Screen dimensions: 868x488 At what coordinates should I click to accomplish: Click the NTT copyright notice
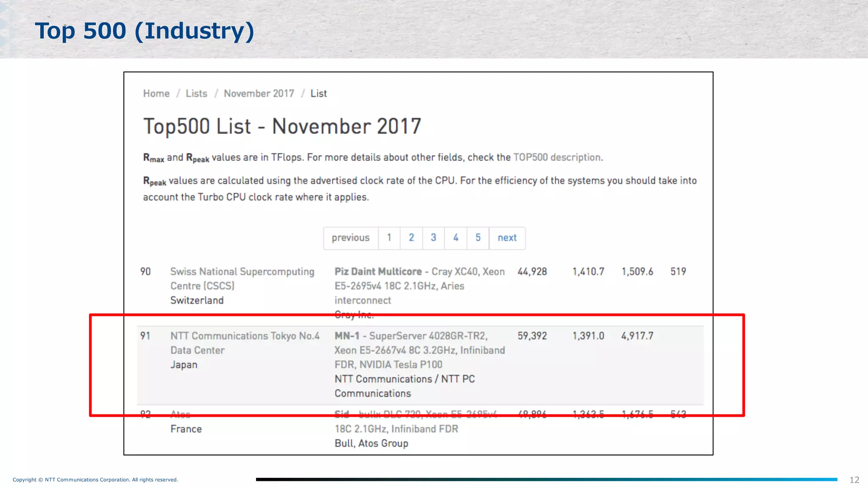95,480
